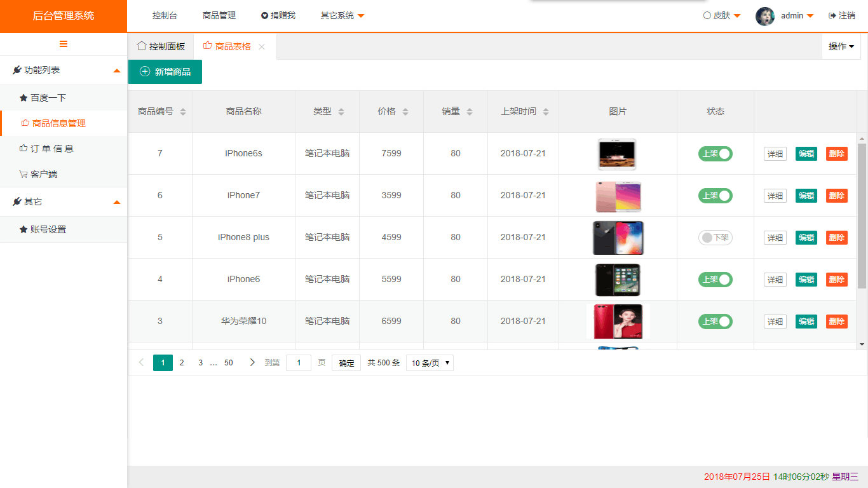Screen dimensions: 868x488
Task: Enable iPhone8 plus 下架 status switch
Action: tap(715, 238)
